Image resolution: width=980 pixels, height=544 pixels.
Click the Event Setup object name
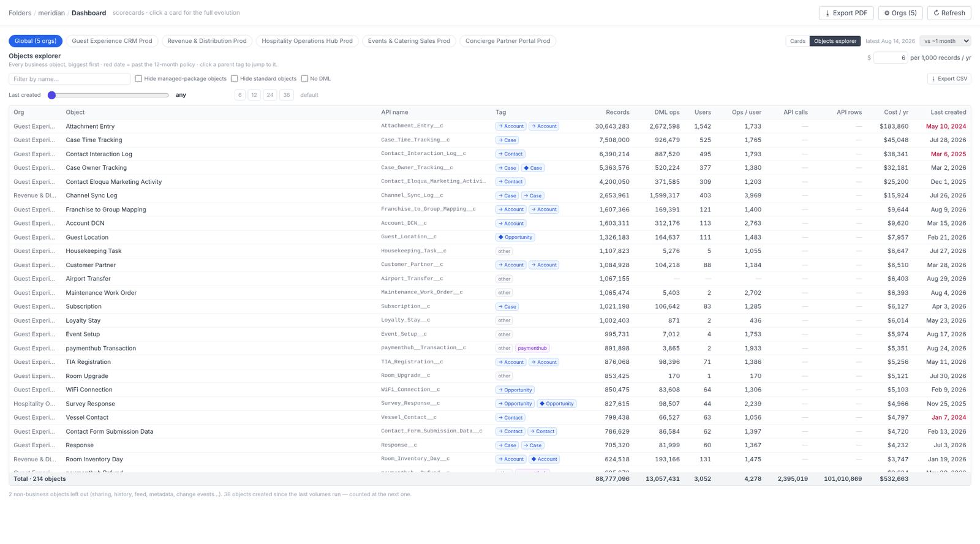[x=83, y=334]
